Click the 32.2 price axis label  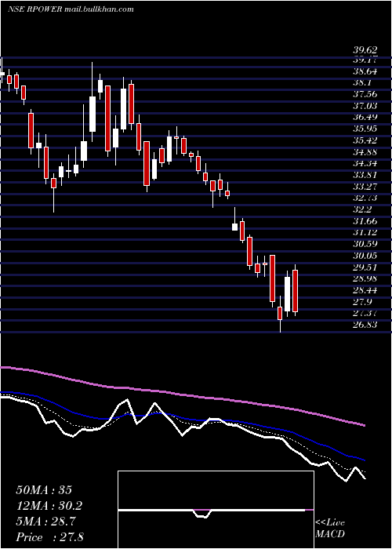[361, 209]
